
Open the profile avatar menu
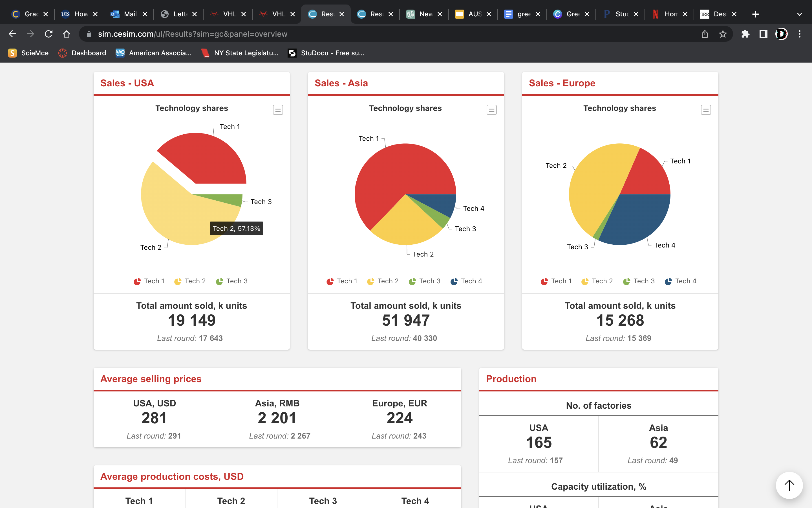point(782,34)
